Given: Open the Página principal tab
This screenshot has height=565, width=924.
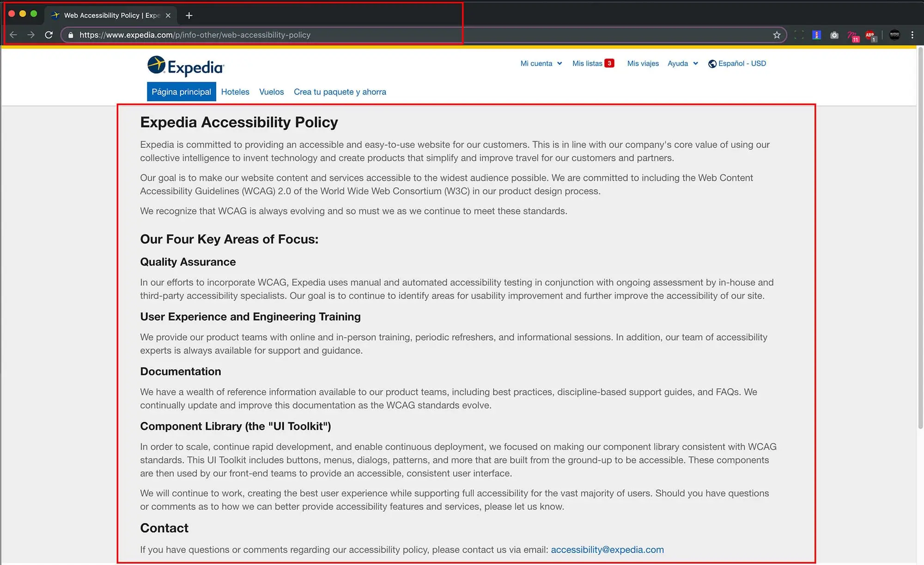Looking at the screenshot, I should (181, 92).
